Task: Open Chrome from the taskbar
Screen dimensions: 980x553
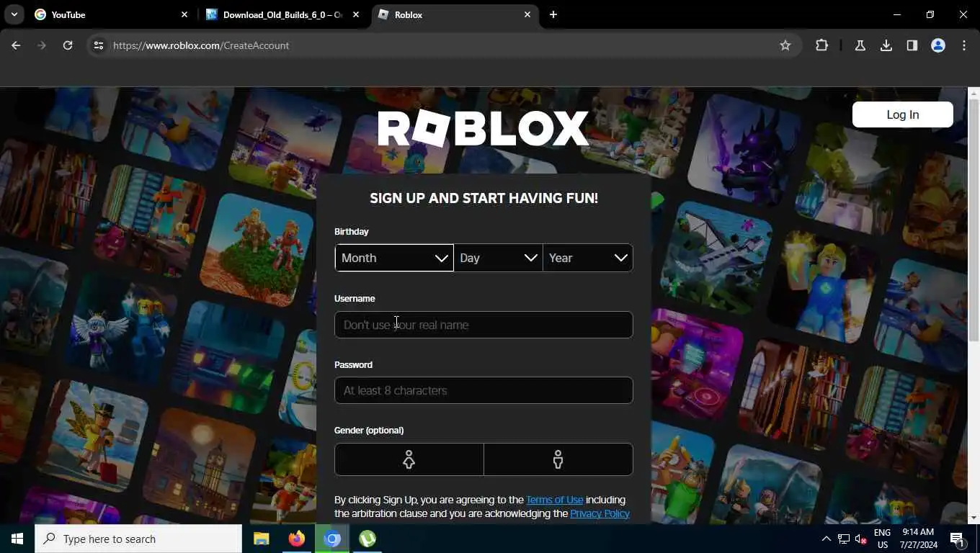Action: click(x=331, y=539)
